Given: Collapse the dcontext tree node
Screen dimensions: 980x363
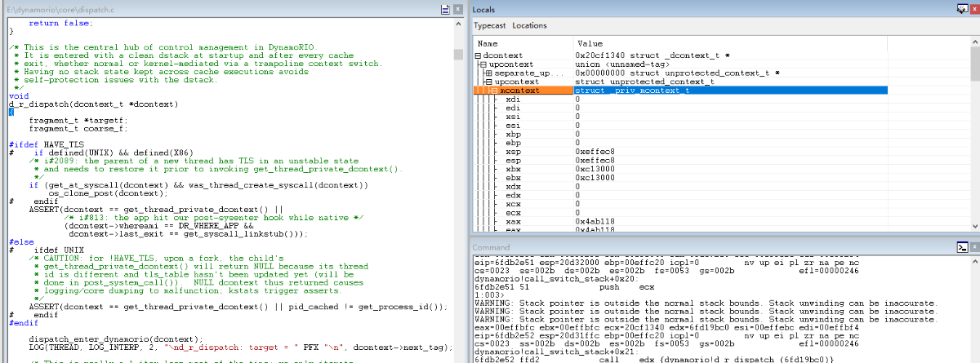Looking at the screenshot, I should click(478, 55).
